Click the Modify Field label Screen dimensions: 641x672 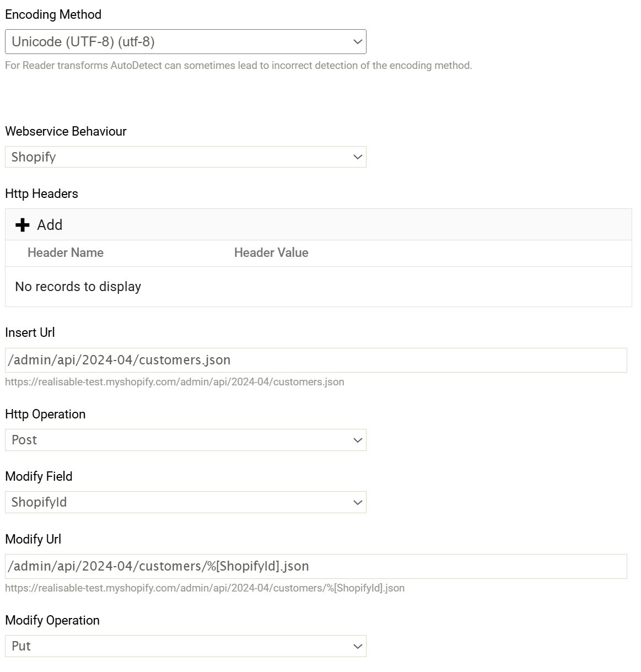39,476
